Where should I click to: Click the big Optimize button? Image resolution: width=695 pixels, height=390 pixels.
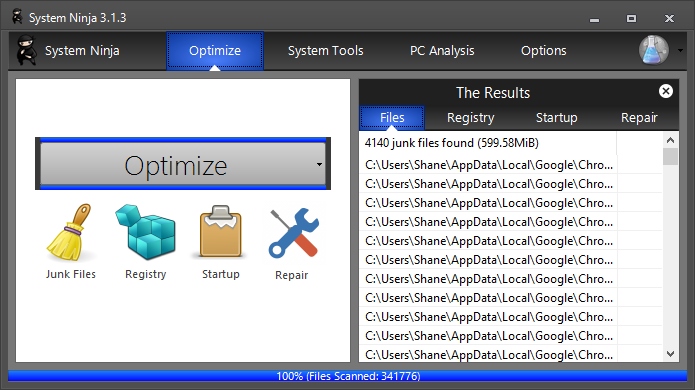tap(183, 164)
